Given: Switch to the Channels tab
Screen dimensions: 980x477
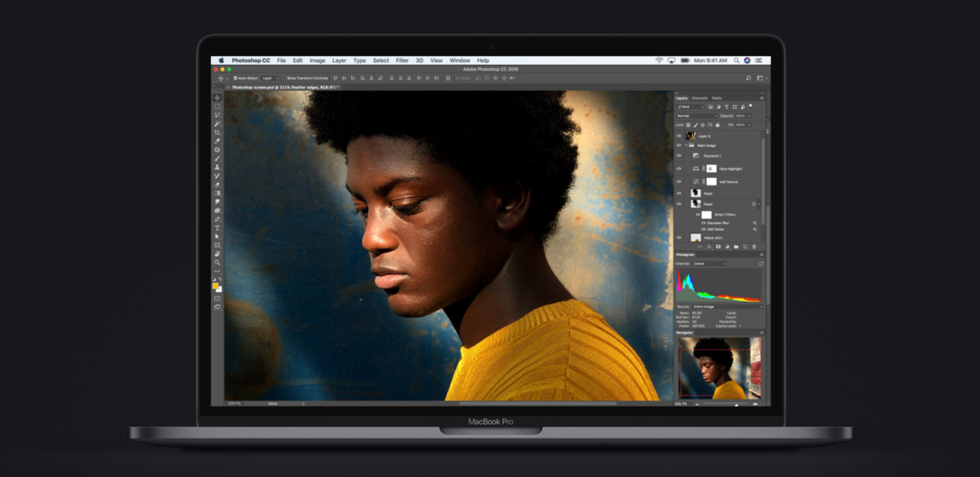Looking at the screenshot, I should 699,98.
